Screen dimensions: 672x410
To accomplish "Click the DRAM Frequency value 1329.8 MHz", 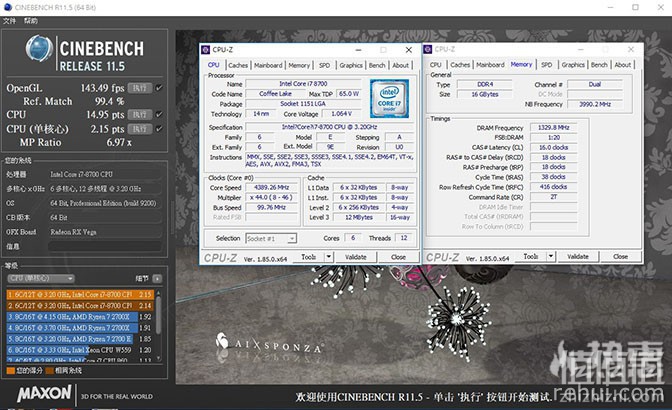I will (x=554, y=128).
